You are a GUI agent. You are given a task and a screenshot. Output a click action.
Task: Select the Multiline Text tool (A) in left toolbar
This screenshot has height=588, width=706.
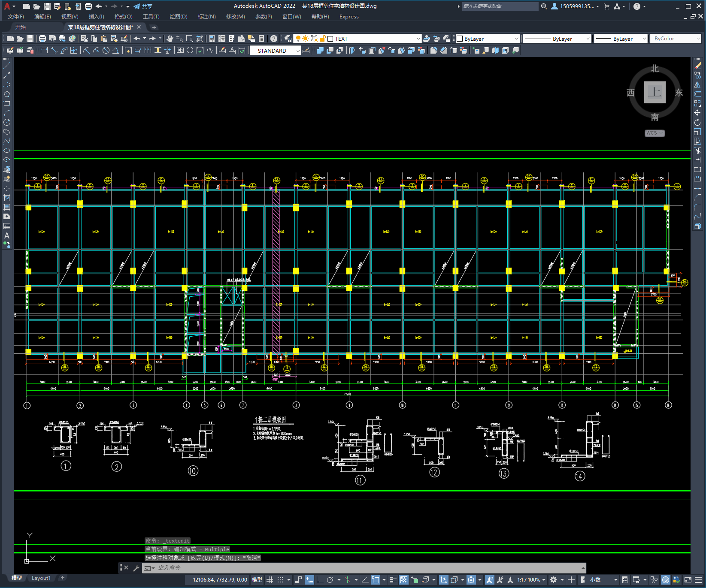(x=7, y=235)
